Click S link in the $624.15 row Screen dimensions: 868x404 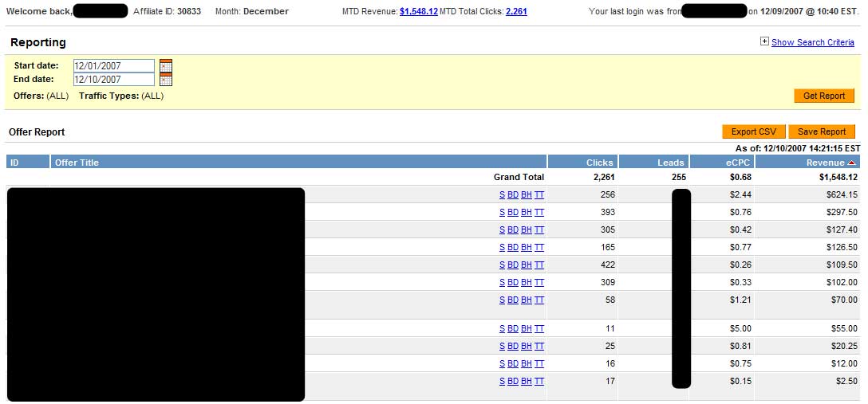tap(502, 194)
